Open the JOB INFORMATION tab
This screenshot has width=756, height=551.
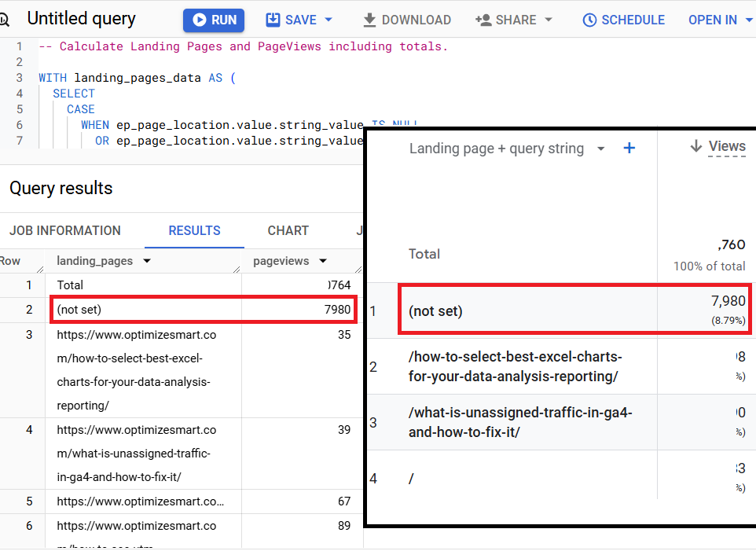[66, 230]
